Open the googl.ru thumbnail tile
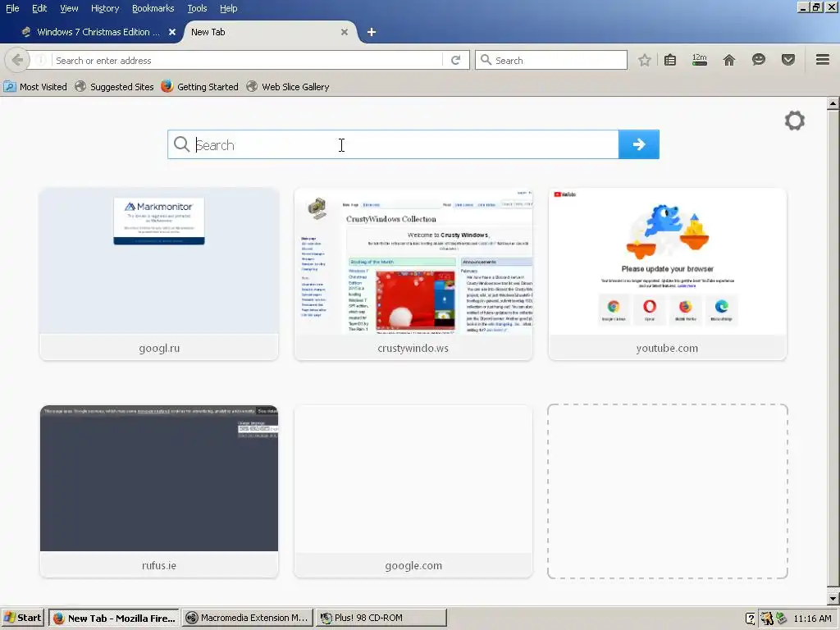This screenshot has width=840, height=630. (159, 274)
